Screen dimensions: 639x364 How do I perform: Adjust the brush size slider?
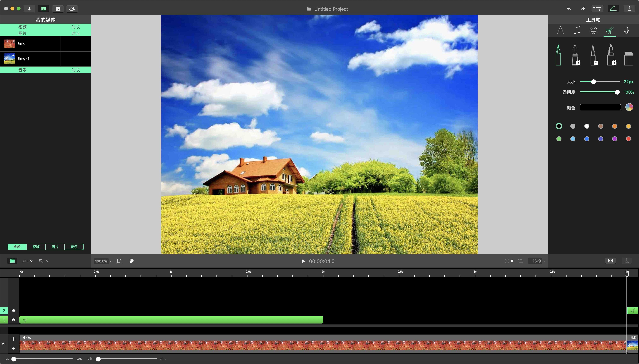(593, 82)
